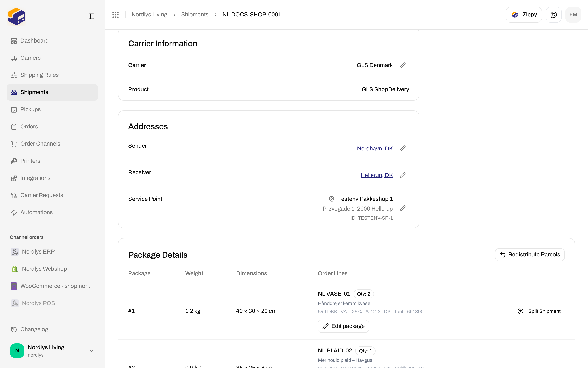Click the Testenv Pakkeshop 1 name

[x=365, y=199]
